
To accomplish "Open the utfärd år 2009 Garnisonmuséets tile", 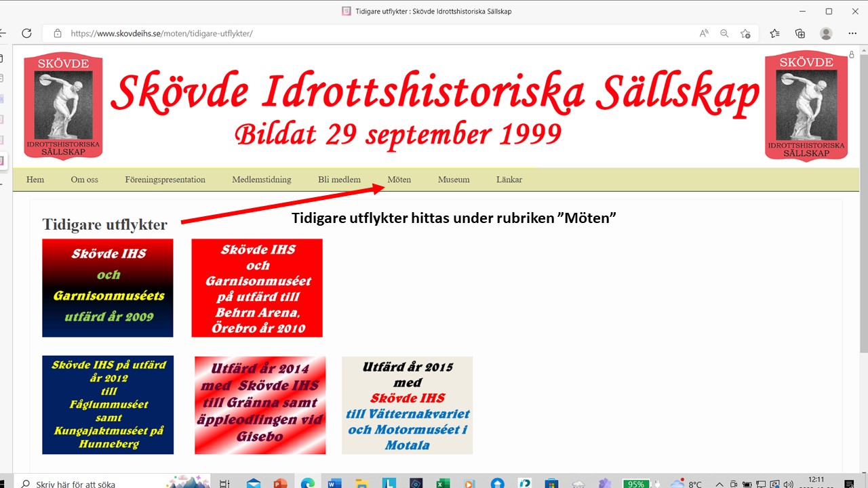I will coord(108,288).
